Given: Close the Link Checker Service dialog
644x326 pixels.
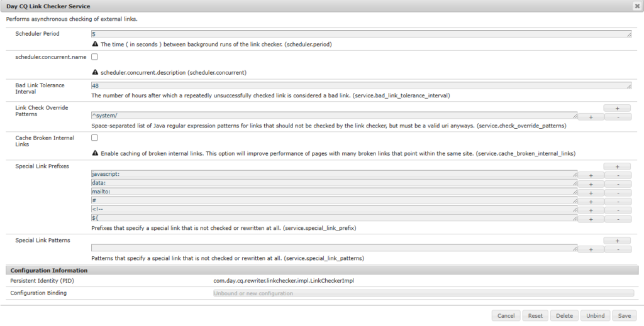Looking at the screenshot, I should pyautogui.click(x=636, y=6).
